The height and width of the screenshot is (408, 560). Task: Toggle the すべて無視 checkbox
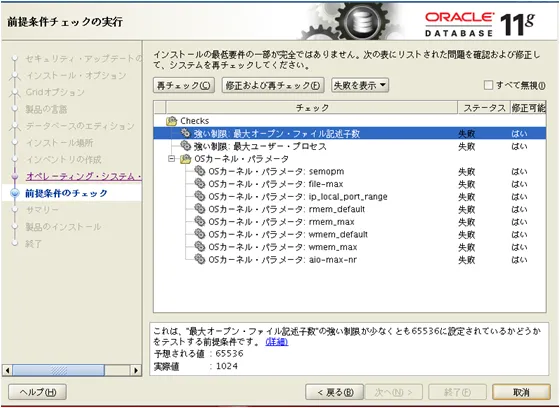pyautogui.click(x=488, y=85)
